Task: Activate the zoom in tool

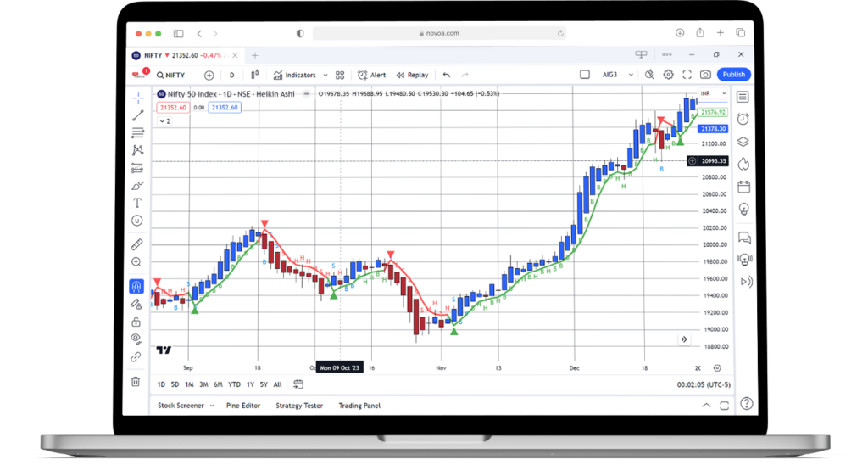Action: [x=136, y=262]
